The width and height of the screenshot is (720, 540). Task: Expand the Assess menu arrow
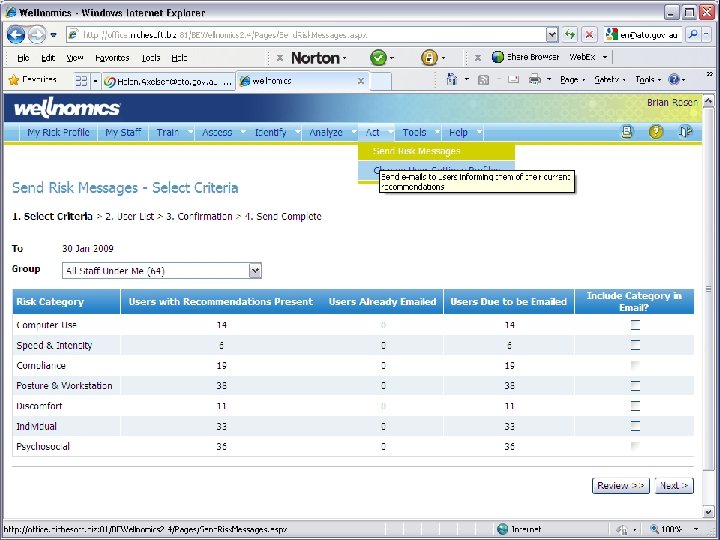[x=243, y=132]
